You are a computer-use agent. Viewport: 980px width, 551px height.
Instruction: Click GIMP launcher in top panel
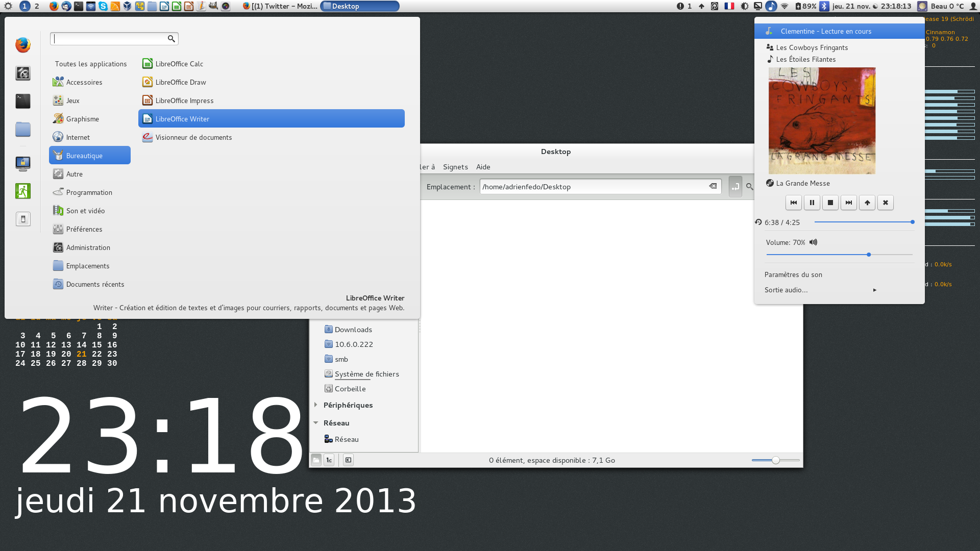click(x=213, y=6)
